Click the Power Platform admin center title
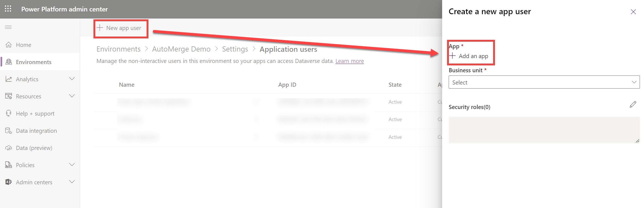 65,9
